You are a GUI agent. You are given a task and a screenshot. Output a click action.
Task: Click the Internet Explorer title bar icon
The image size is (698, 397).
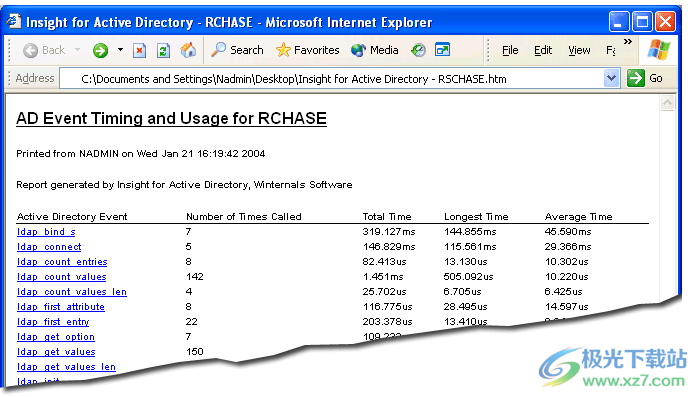pos(14,21)
